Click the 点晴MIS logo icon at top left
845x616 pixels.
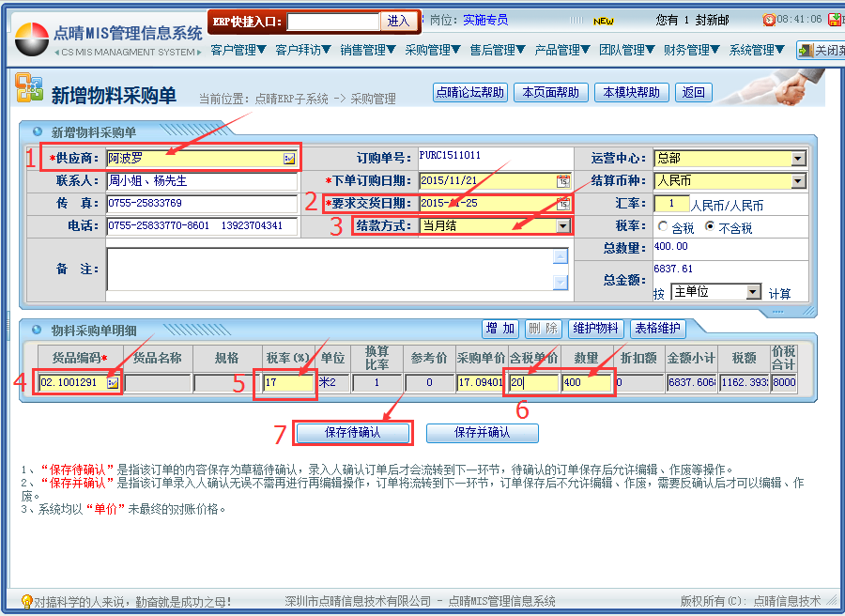31,39
